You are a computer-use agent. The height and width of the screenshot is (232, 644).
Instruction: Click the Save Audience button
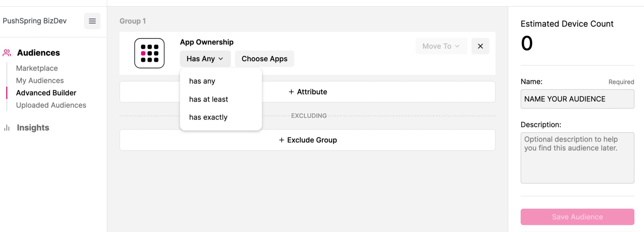pyautogui.click(x=577, y=217)
